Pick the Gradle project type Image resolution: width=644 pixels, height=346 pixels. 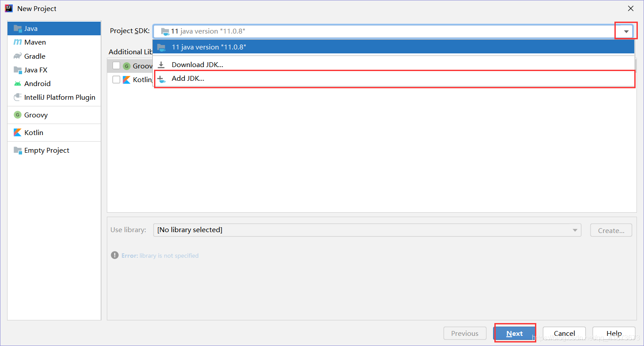coord(54,56)
